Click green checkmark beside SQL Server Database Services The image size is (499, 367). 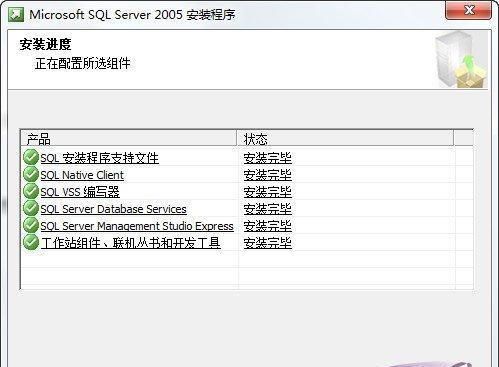tap(31, 208)
